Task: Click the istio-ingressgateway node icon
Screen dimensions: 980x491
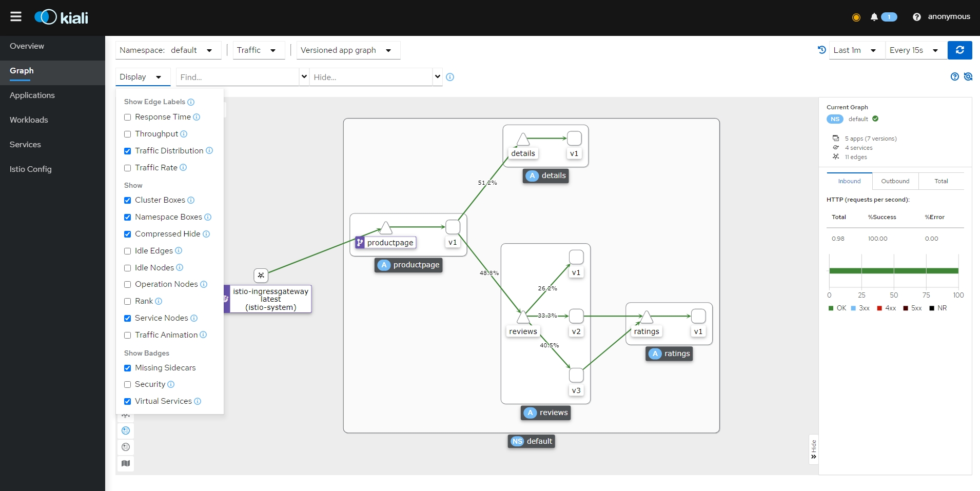Action: click(x=261, y=276)
